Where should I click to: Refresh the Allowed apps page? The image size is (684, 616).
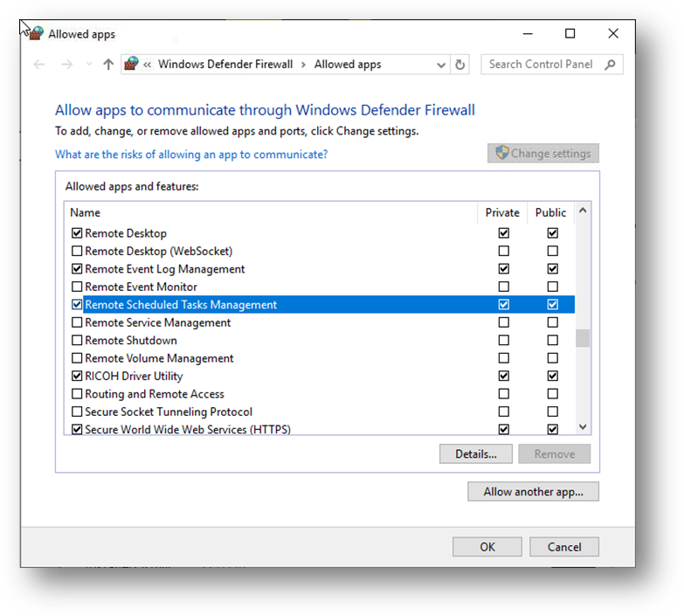[x=461, y=65]
